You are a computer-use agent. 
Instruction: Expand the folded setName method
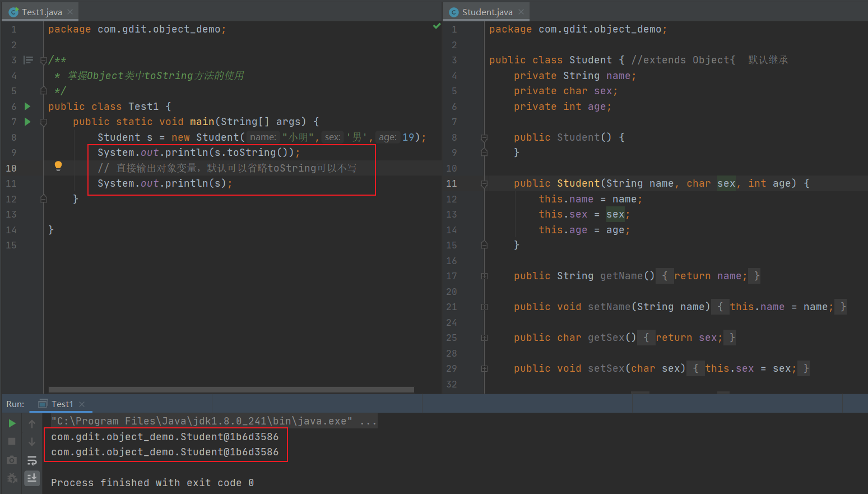click(x=484, y=307)
